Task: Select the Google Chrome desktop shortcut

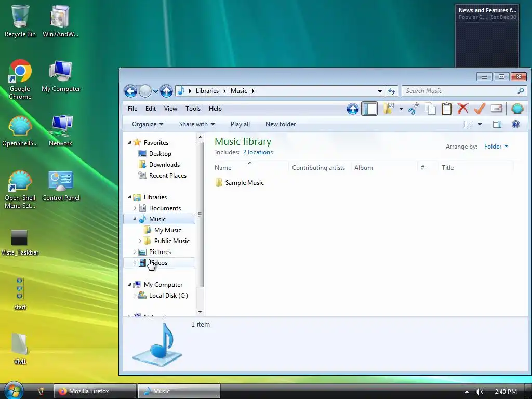Action: point(20,80)
